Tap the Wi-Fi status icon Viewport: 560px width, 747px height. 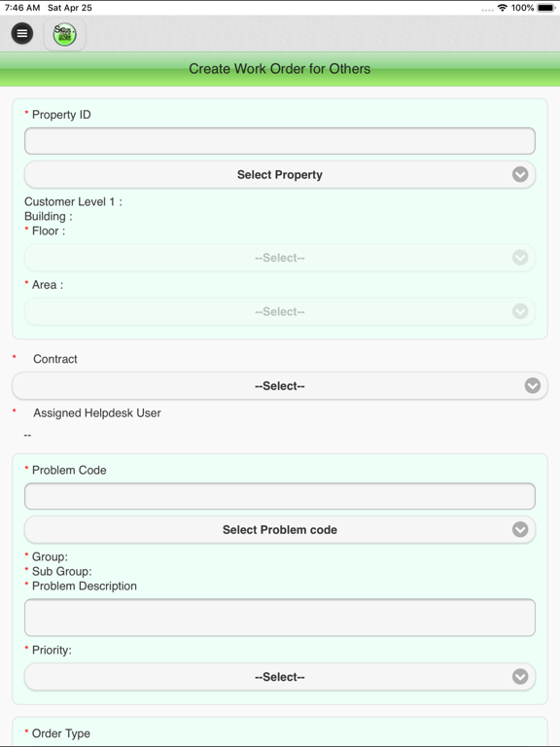503,8
